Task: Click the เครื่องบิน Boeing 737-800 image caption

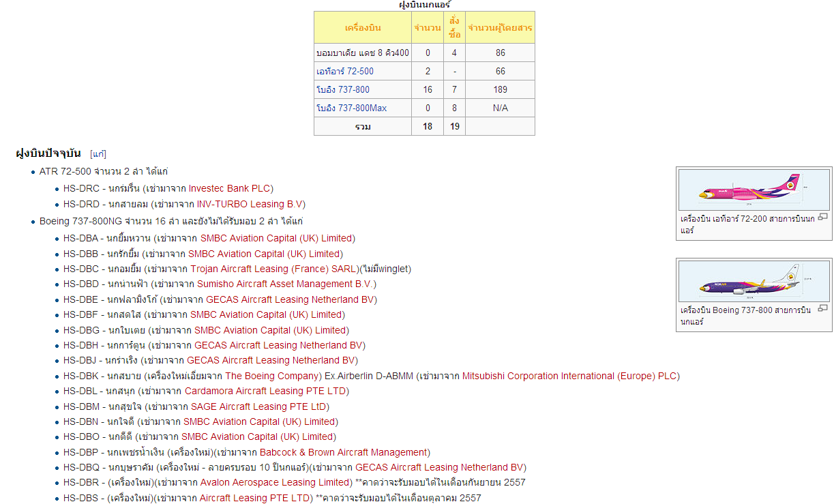Action: pos(746,316)
